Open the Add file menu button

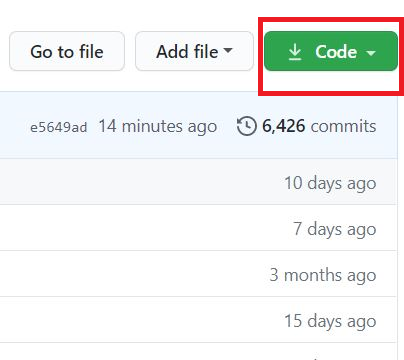click(x=194, y=51)
